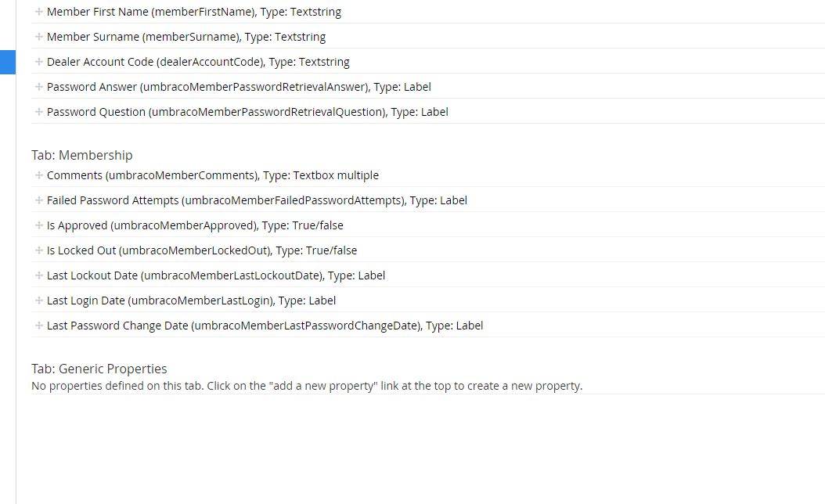Open the Dealer Account Code property text
Screen dimensions: 825x504
(x=198, y=62)
